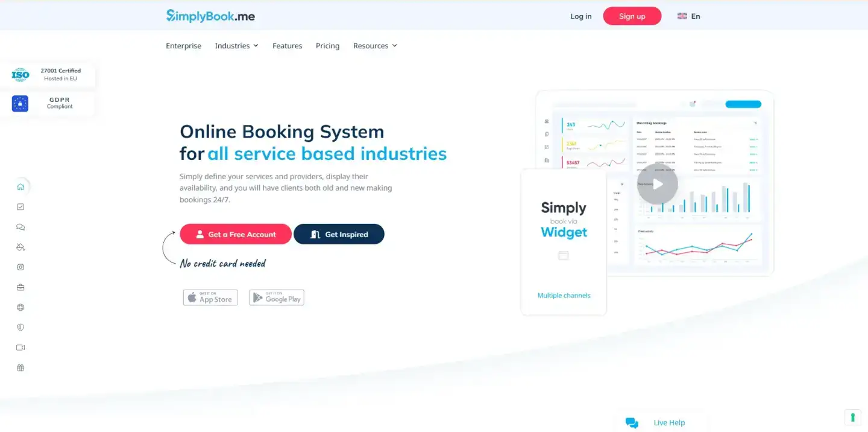Image resolution: width=868 pixels, height=432 pixels.
Task: Go to the Pricing menu item
Action: tap(327, 46)
